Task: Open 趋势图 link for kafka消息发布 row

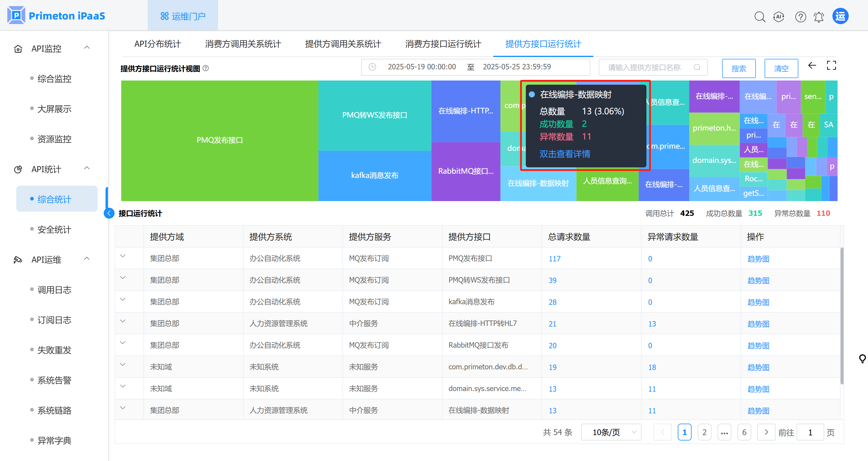Action: point(758,302)
